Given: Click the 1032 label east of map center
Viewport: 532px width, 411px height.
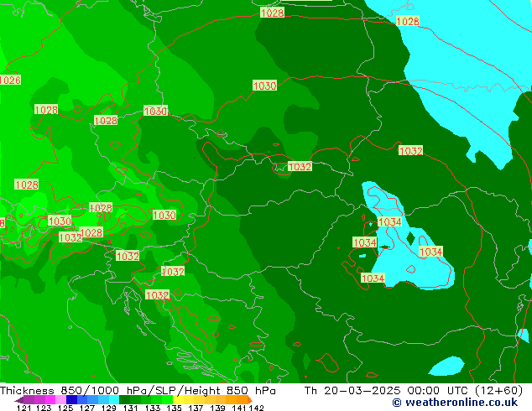Looking at the screenshot, I should coord(410,151).
